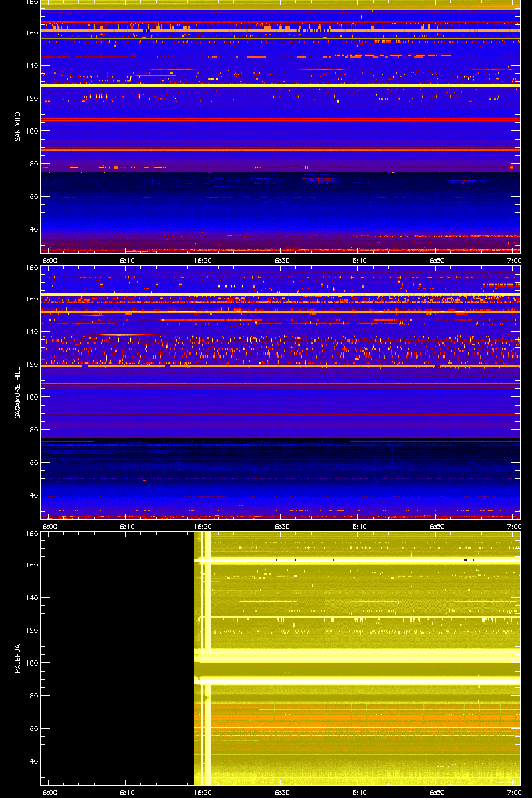Click the 120 tick on Palehua axis
Screen dimensions: 532x798
pos(31,630)
